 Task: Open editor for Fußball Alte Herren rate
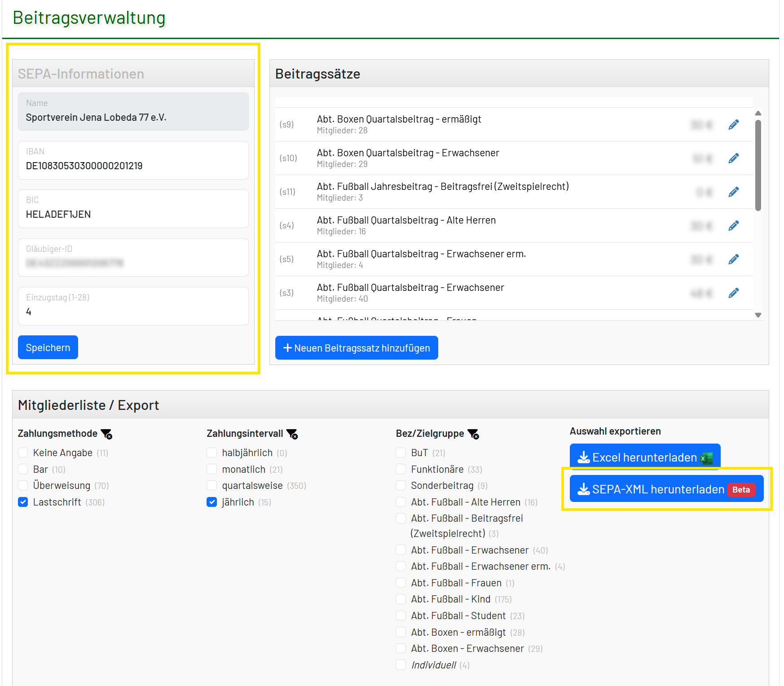point(733,226)
